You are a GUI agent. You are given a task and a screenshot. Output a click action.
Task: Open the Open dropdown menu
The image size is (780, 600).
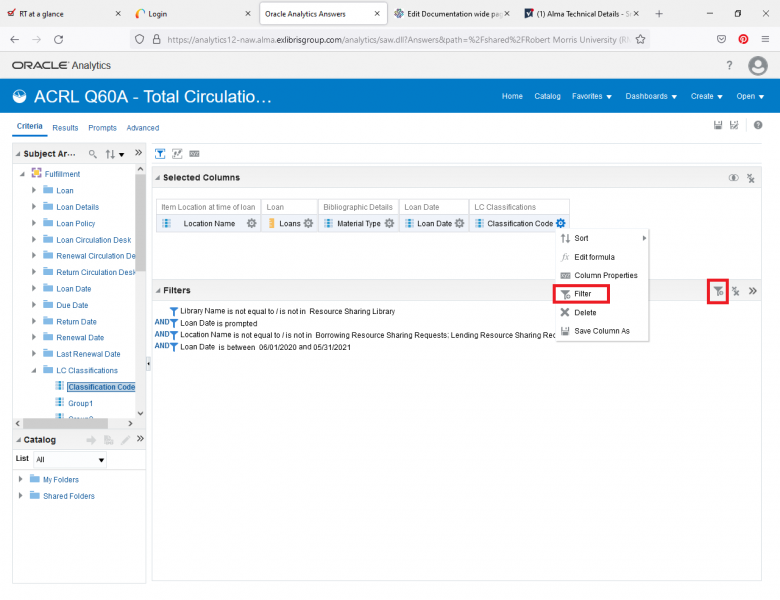click(750, 97)
